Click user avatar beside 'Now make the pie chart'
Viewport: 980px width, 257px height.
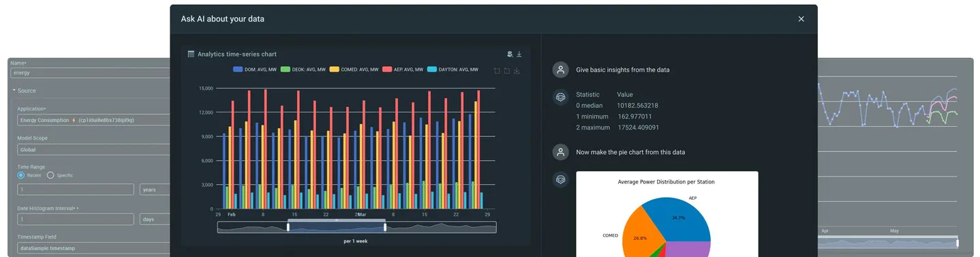560,152
